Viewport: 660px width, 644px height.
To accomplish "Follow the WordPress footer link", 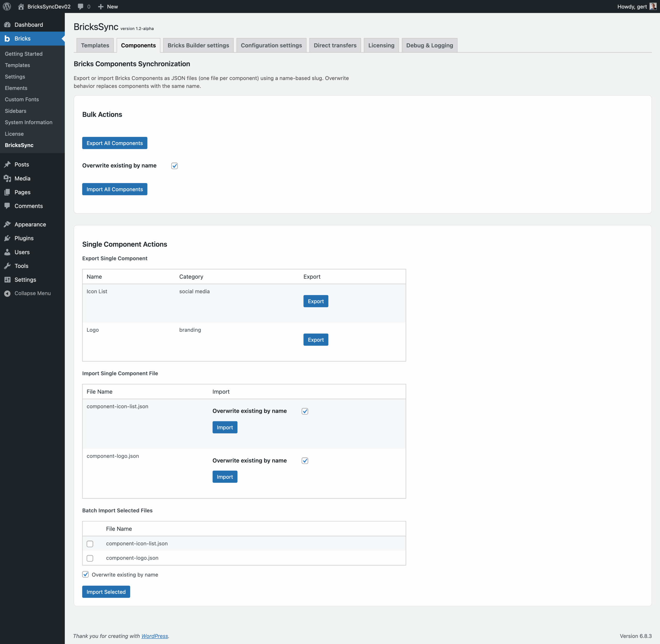I will click(x=154, y=636).
